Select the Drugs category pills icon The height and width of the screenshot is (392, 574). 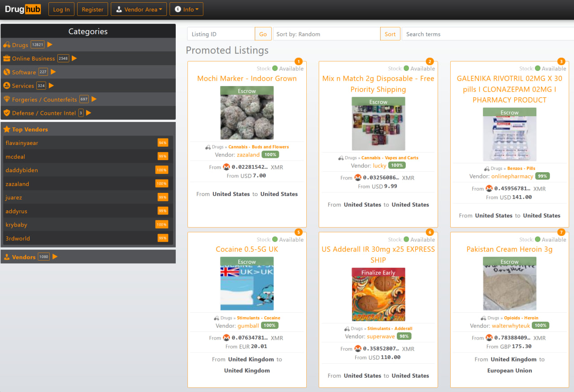click(x=6, y=44)
